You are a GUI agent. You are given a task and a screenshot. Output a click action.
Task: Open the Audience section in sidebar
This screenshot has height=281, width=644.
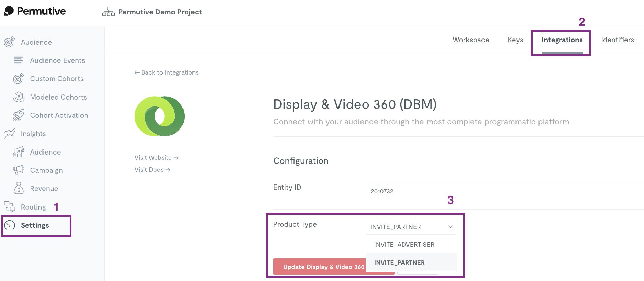point(36,42)
